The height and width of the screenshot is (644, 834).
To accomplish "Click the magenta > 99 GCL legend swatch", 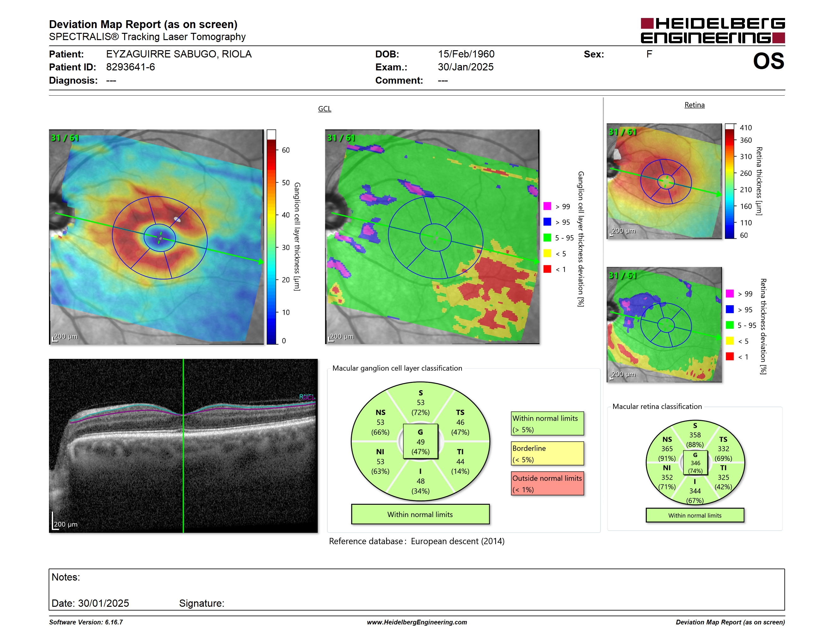I will coord(547,206).
